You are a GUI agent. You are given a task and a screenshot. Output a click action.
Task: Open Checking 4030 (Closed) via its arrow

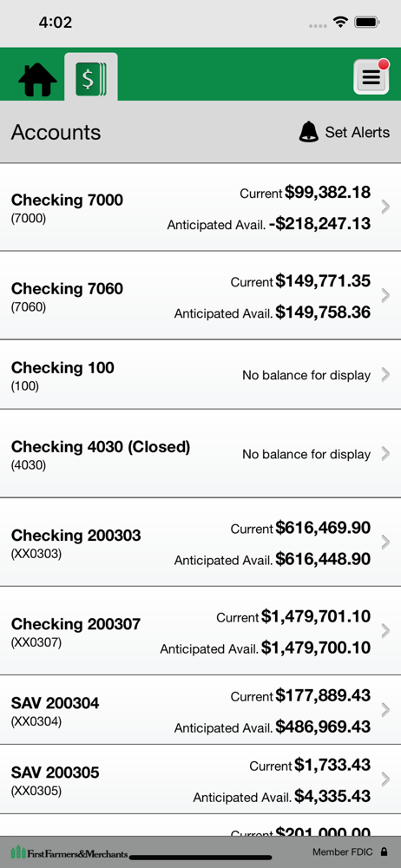[386, 454]
